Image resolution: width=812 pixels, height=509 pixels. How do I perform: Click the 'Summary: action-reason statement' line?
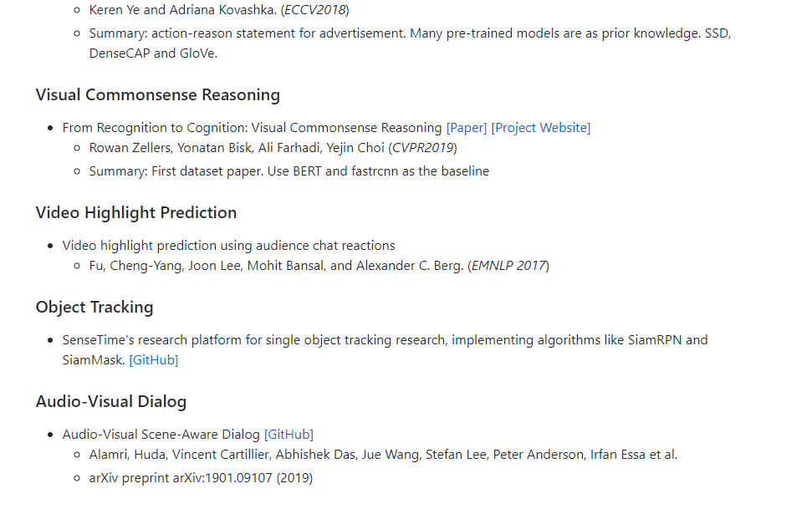point(410,43)
